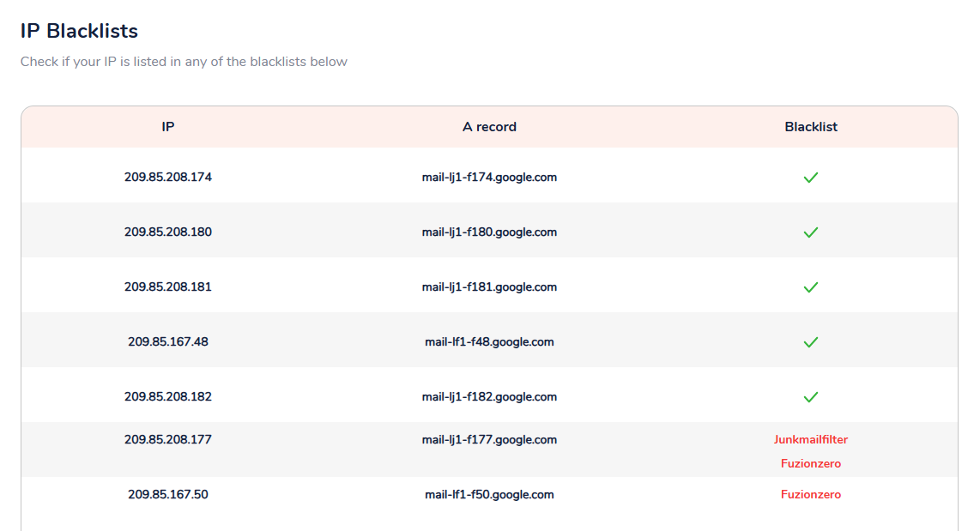The image size is (980, 531).
Task: Click IP address 209.85.167.50
Action: 168,495
